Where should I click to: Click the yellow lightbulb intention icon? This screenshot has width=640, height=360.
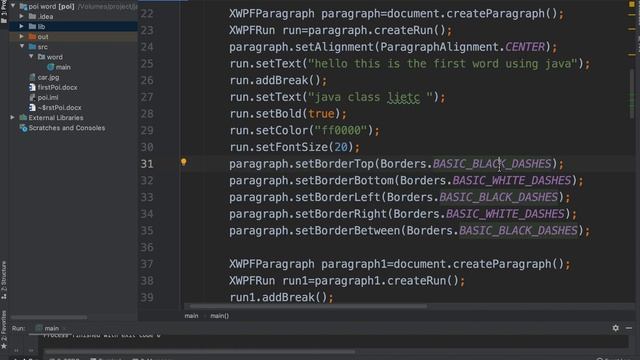click(x=184, y=162)
